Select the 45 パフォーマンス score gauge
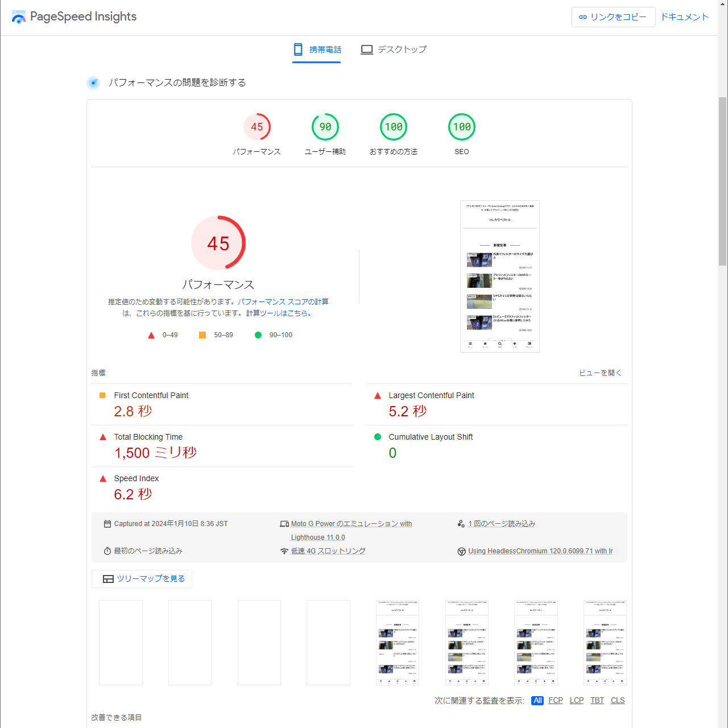 click(257, 135)
